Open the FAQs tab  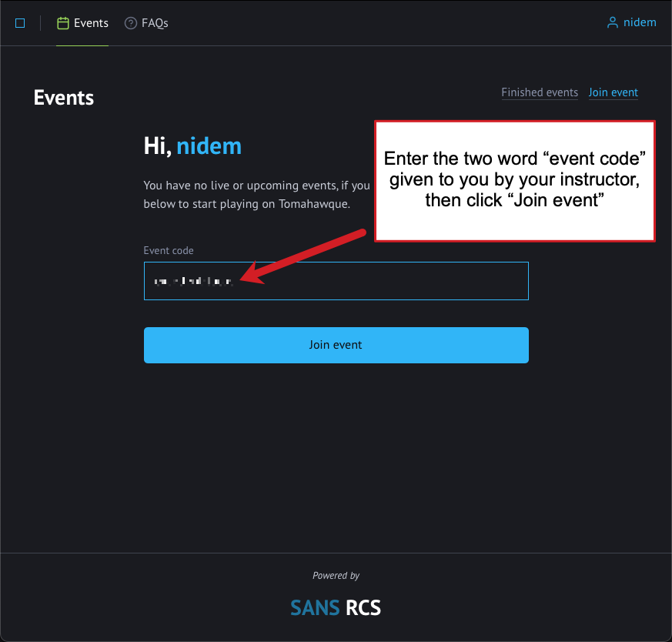(x=146, y=23)
